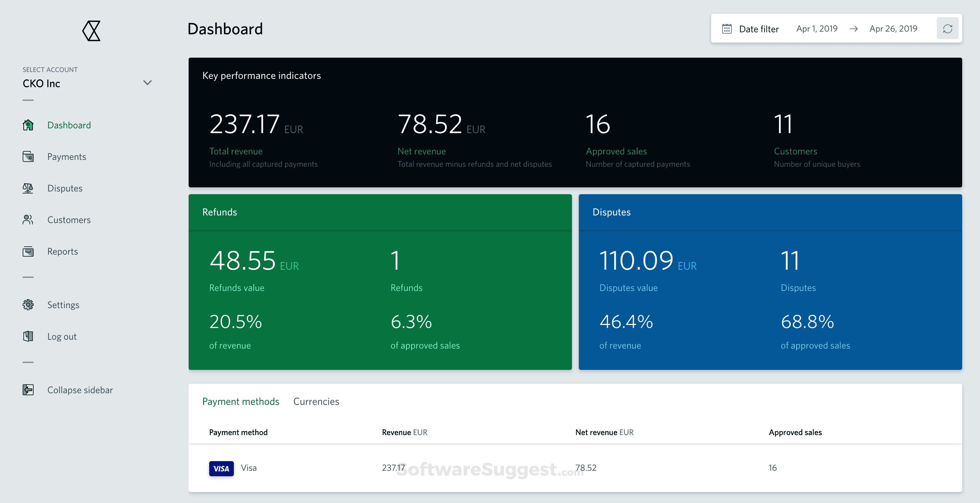Screen dimensions: 980x503
Task: Select the Reports icon
Action: point(28,251)
